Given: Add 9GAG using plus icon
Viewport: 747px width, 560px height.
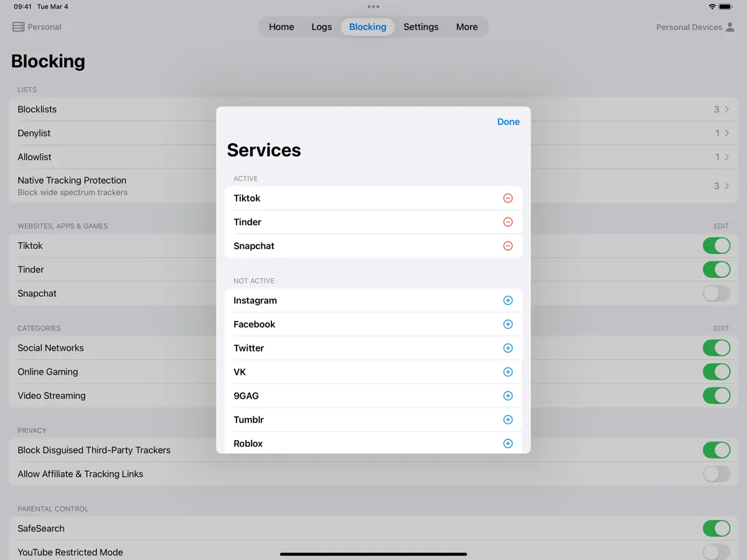Looking at the screenshot, I should (508, 396).
